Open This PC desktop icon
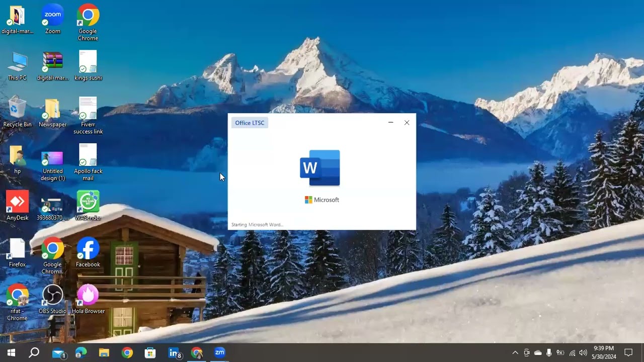 click(x=17, y=66)
